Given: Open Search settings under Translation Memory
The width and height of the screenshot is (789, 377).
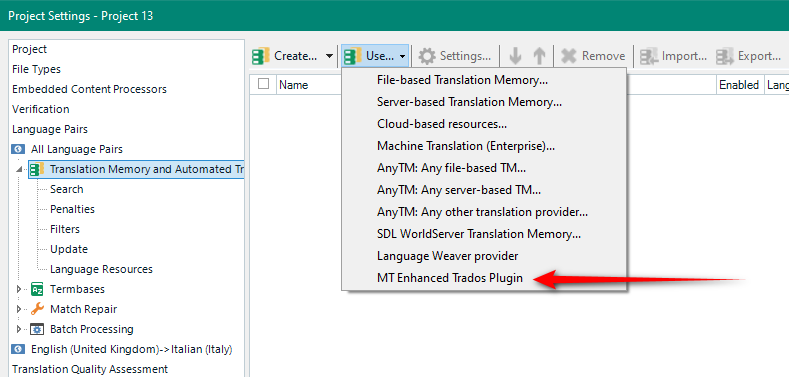Looking at the screenshot, I should [x=66, y=189].
